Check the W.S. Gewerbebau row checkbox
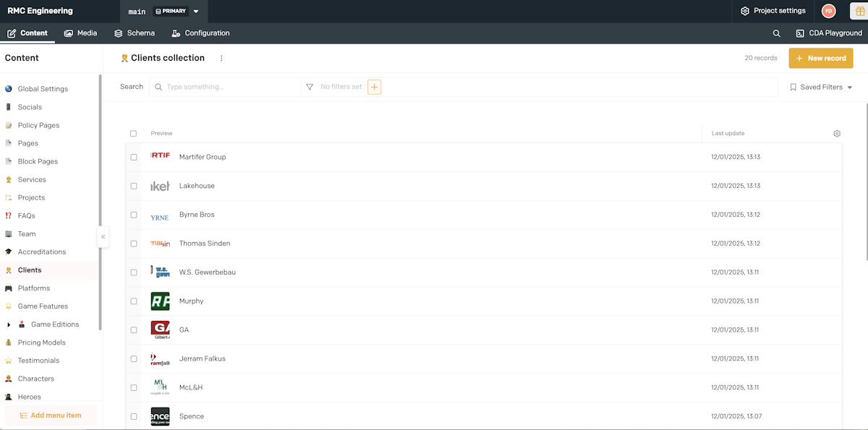 click(134, 272)
